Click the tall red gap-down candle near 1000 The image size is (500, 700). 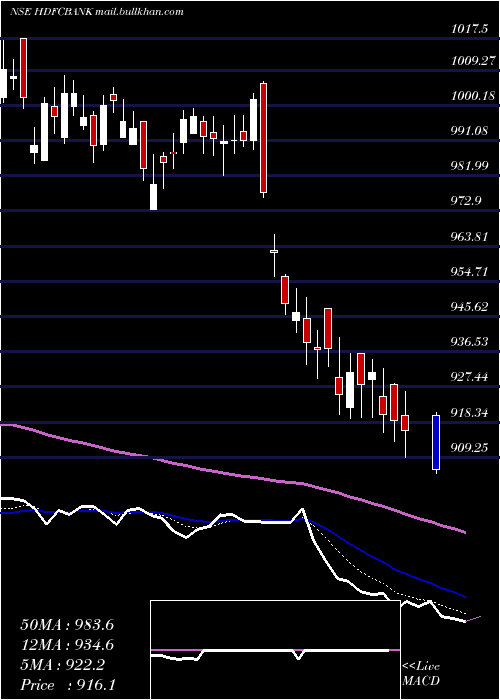[x=264, y=139]
